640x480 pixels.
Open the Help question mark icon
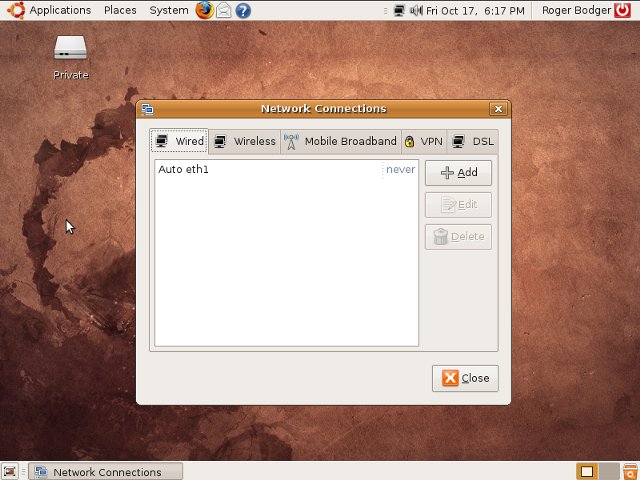coord(243,11)
